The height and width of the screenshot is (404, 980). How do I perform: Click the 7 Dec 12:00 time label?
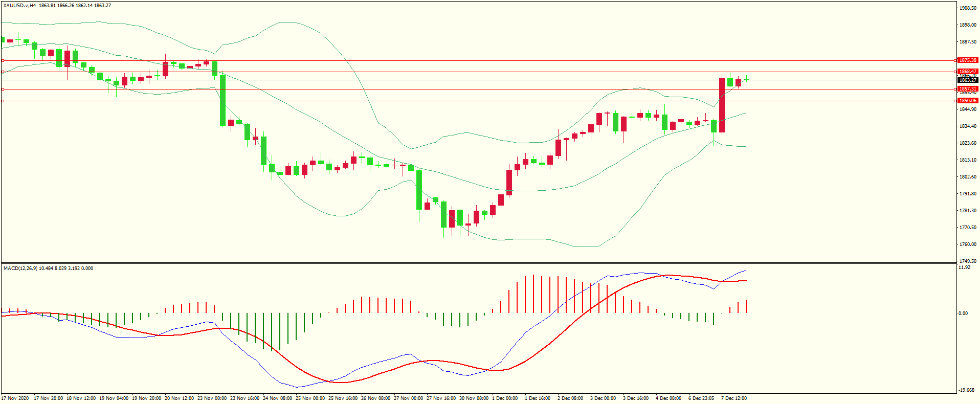(733, 398)
